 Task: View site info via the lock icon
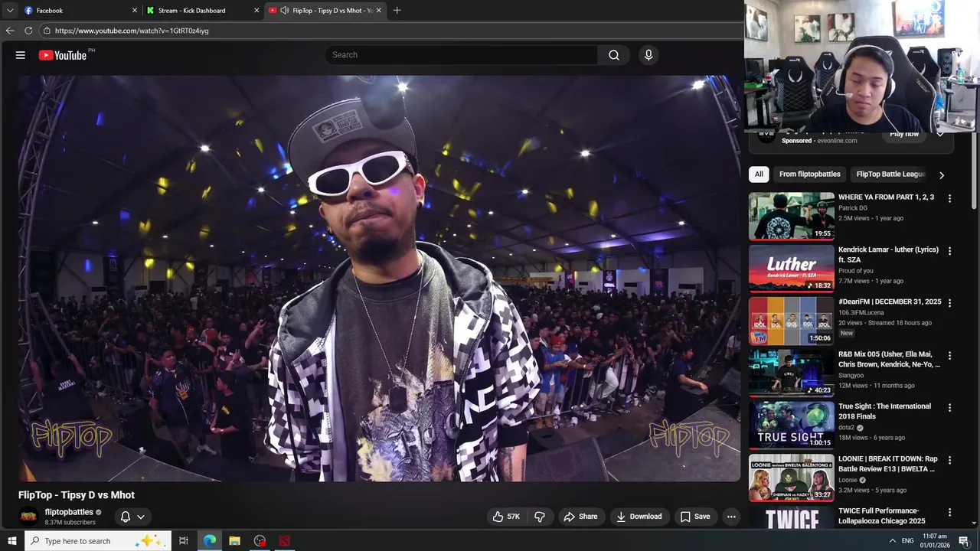click(x=47, y=31)
